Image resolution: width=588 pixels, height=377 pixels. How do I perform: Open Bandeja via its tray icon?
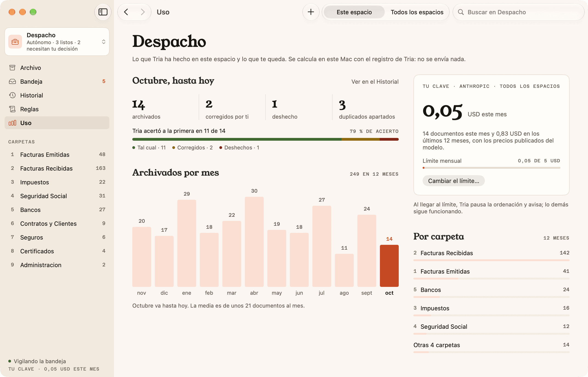point(12,82)
